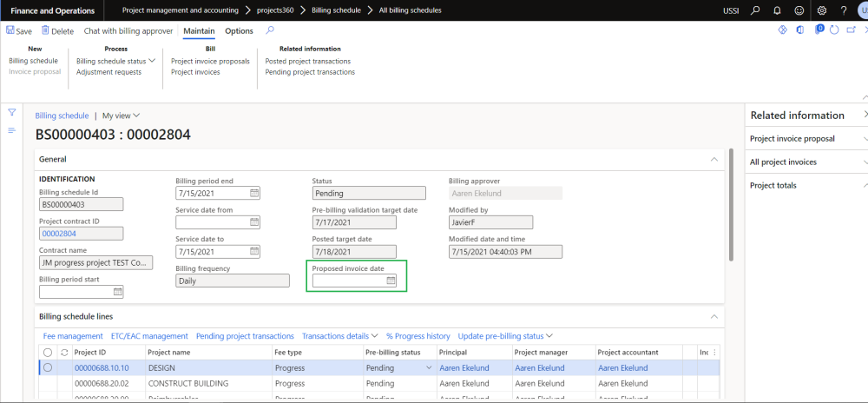The width and height of the screenshot is (868, 403).
Task: Click the grid refresh icon in header
Action: click(63, 353)
